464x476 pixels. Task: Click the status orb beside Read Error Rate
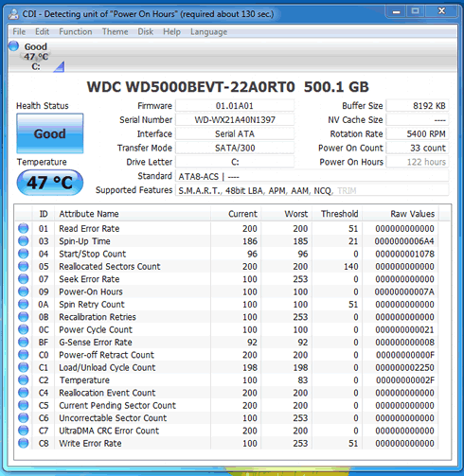pos(23,228)
